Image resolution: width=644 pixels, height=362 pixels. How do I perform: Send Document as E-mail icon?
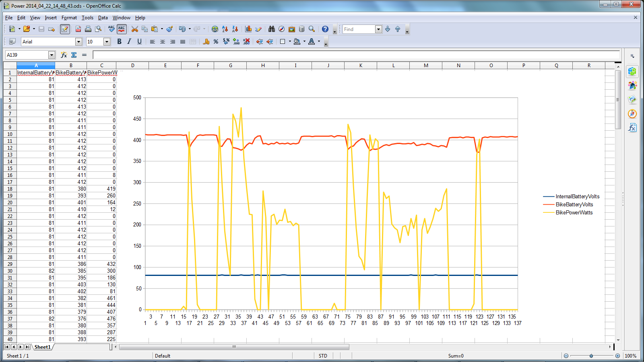tap(52, 29)
